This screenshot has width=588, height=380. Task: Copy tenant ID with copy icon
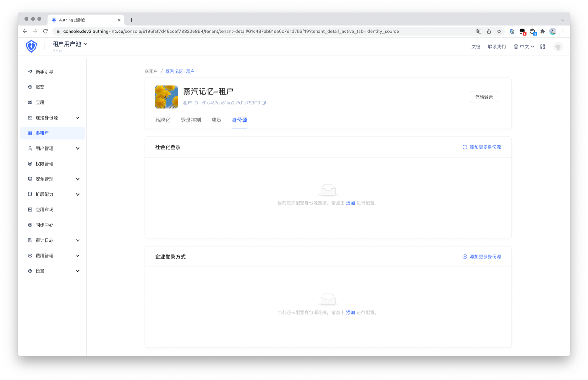(264, 103)
